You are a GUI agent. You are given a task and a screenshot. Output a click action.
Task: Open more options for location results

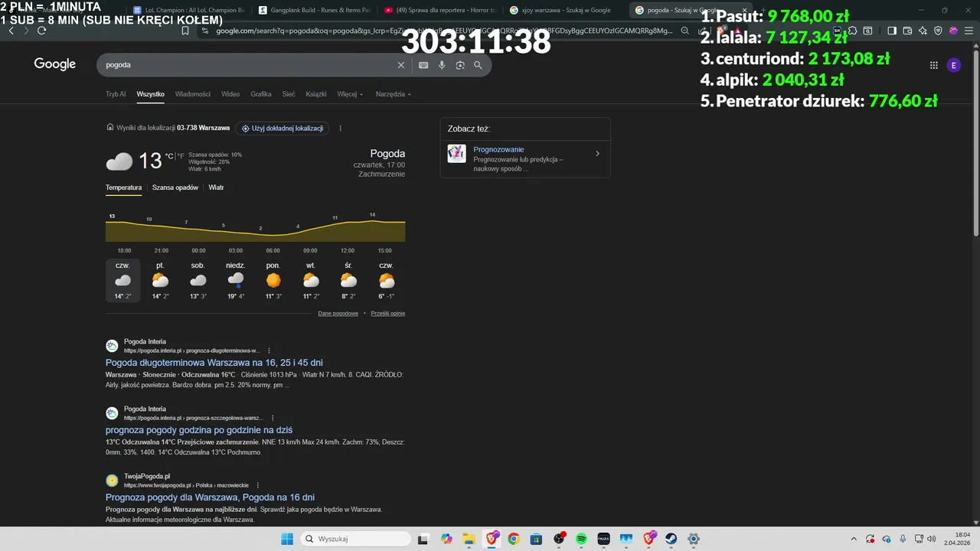point(340,129)
